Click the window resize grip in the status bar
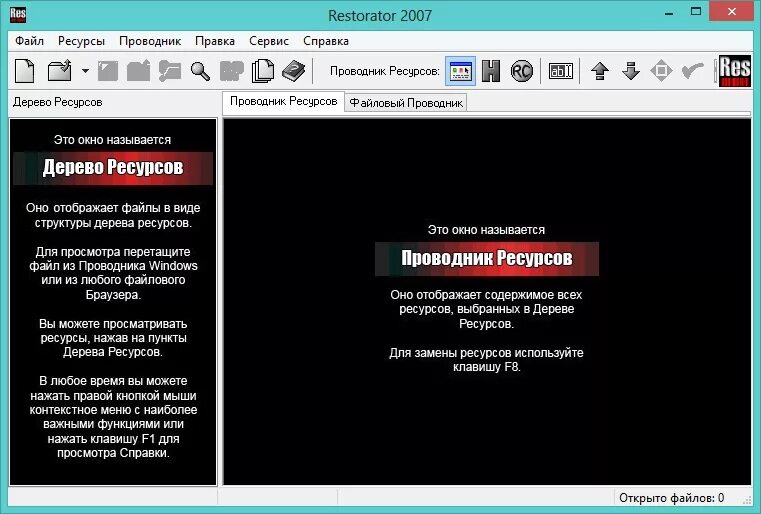 pos(746,500)
